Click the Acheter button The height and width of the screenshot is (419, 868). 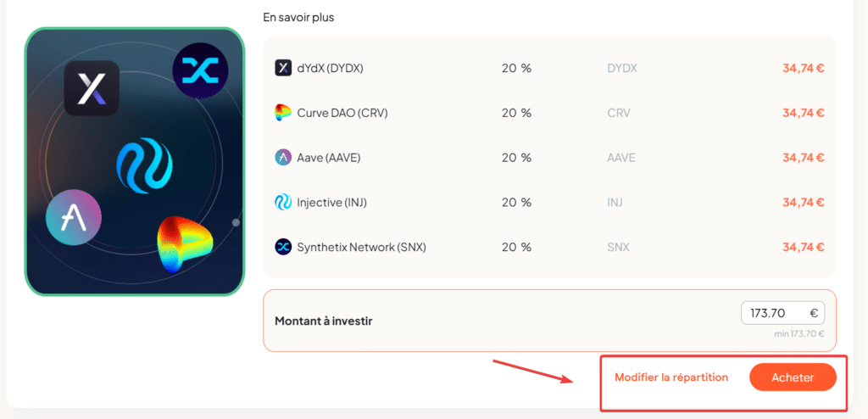(x=793, y=377)
